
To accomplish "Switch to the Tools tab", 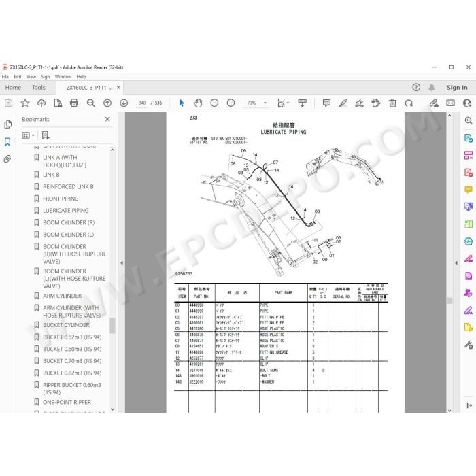I will tap(39, 88).
